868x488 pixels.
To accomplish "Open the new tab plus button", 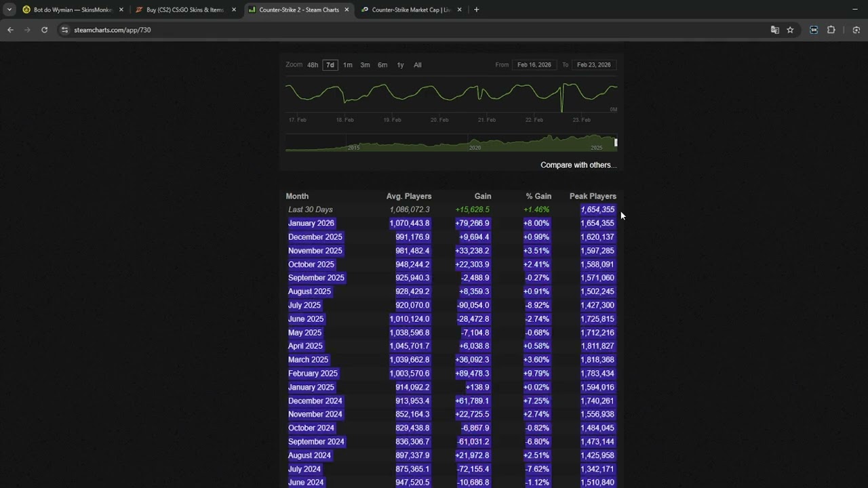I will (476, 9).
